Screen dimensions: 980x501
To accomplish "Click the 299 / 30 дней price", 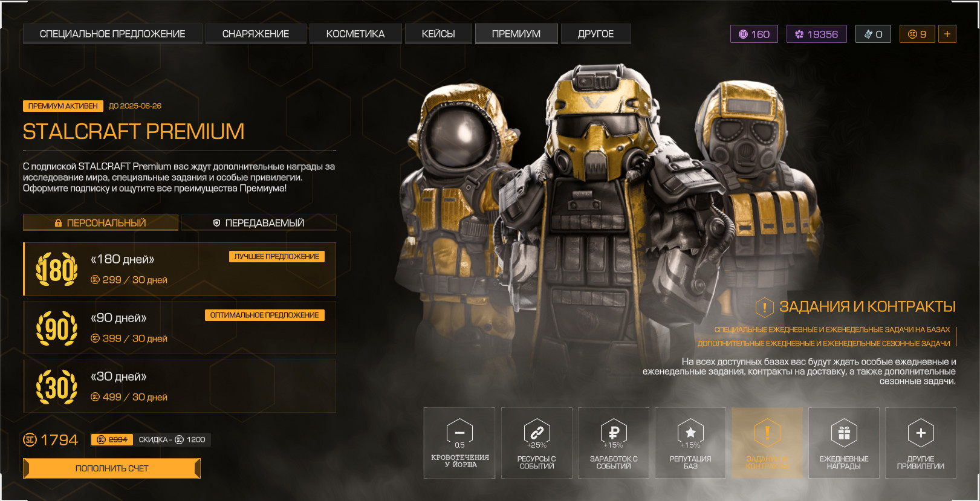I will coord(129,280).
